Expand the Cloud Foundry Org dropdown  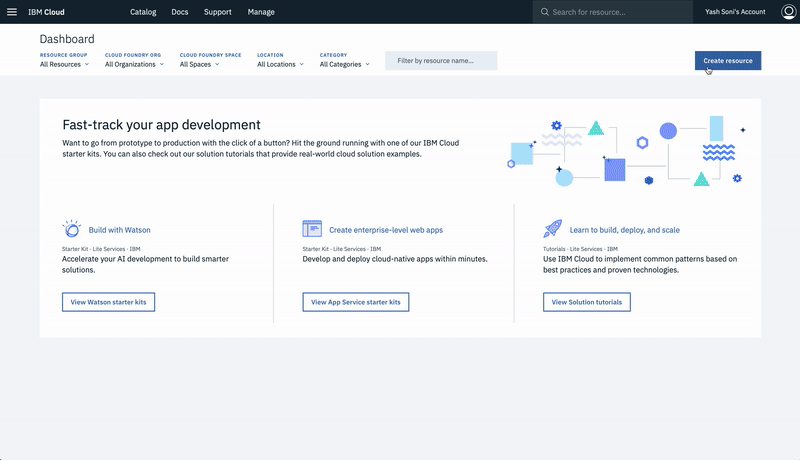pyautogui.click(x=134, y=64)
